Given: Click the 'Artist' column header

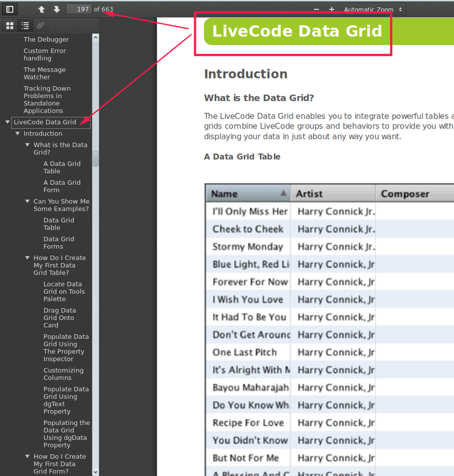Looking at the screenshot, I should (333, 194).
